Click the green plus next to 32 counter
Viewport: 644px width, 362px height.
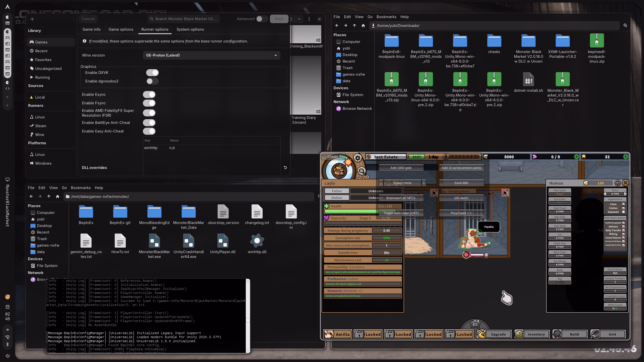click(x=625, y=157)
